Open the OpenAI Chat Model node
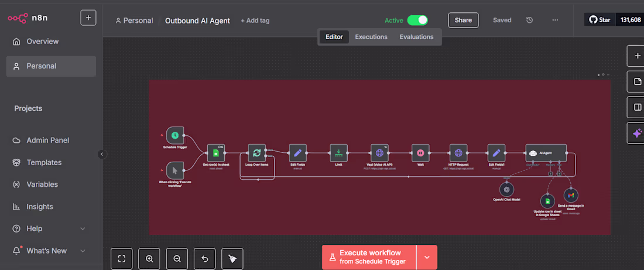This screenshot has width=644, height=270. click(x=507, y=189)
